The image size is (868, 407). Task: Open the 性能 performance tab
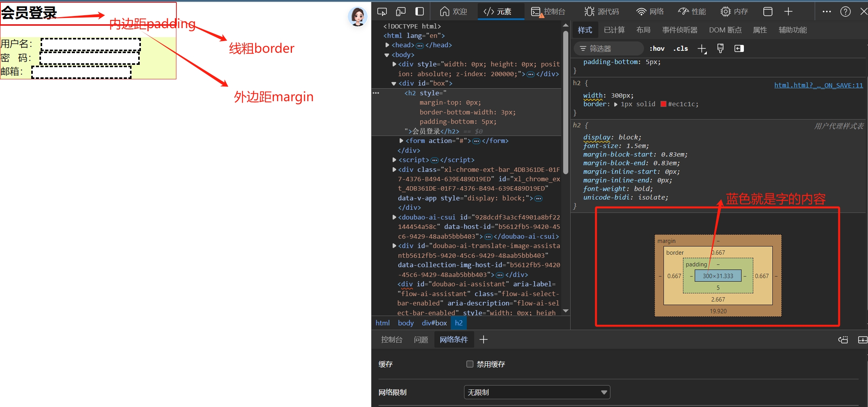pos(692,12)
